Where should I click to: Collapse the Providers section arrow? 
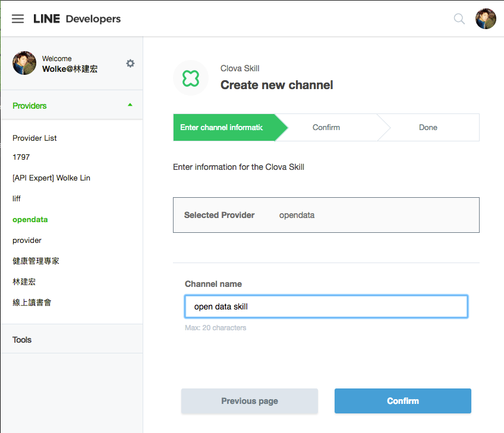[x=130, y=105]
